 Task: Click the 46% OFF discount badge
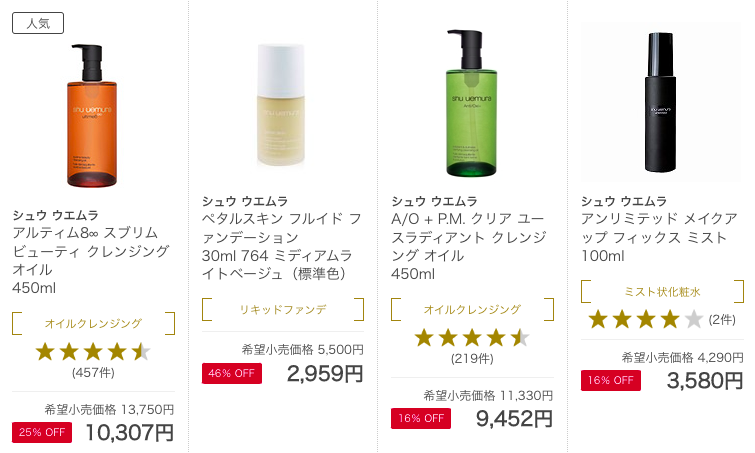(231, 374)
